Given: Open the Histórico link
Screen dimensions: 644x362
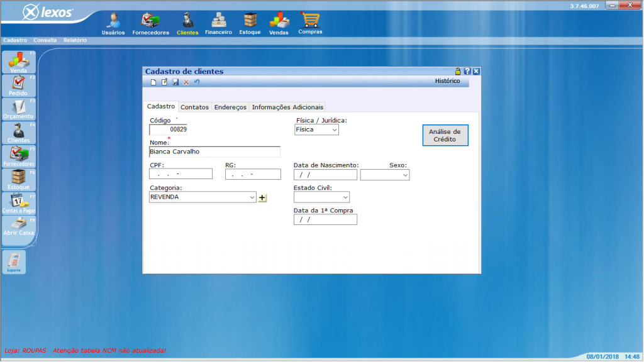Looking at the screenshot, I should pyautogui.click(x=448, y=81).
